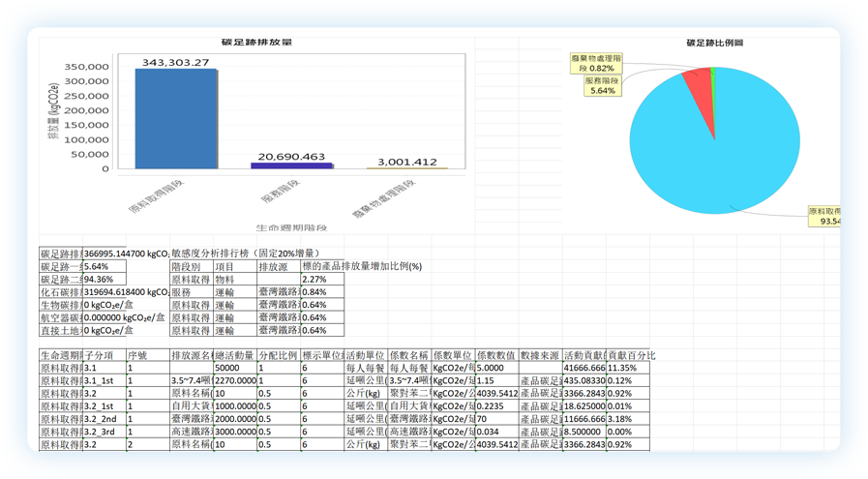Select the 8.500000 contribution cell
The height and width of the screenshot is (479, 868).
tap(584, 432)
